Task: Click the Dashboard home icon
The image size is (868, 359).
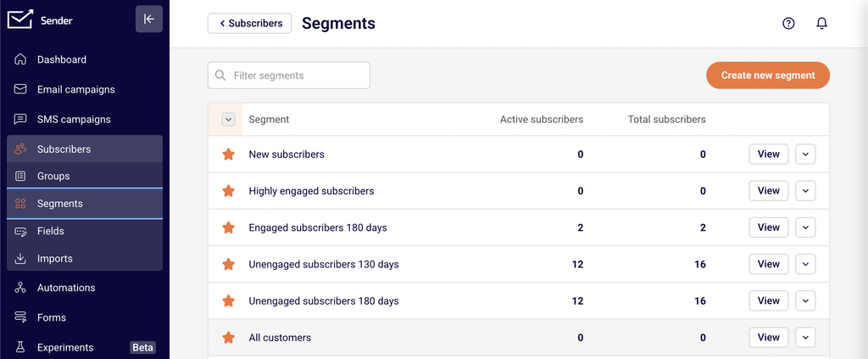Action: click(20, 59)
